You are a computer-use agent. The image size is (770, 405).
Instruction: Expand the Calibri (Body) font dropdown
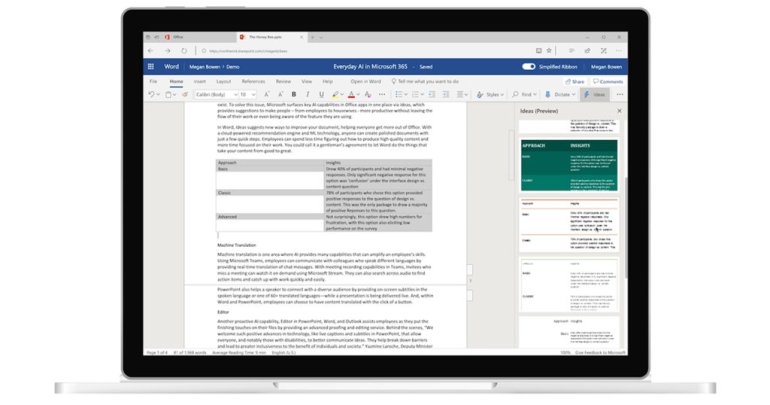(216, 94)
